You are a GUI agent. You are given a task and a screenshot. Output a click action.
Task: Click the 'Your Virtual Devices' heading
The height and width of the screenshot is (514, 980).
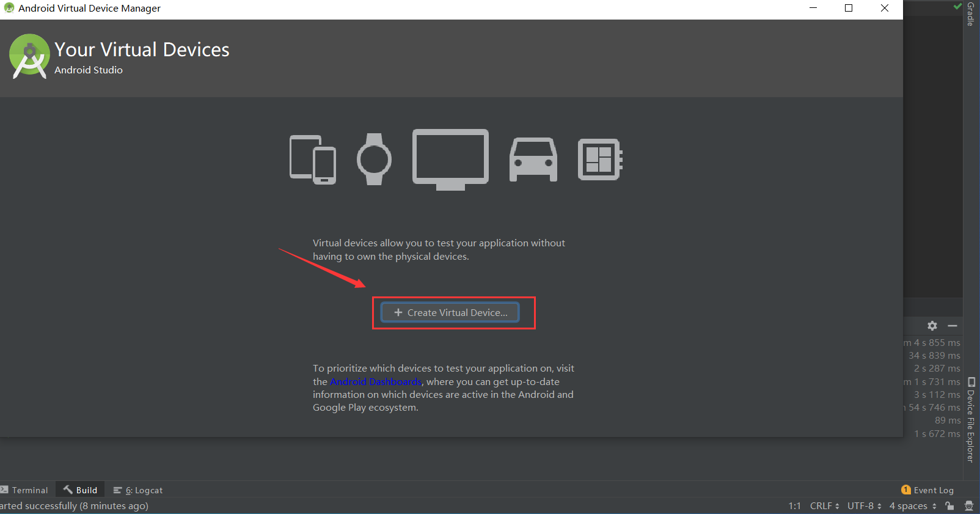coord(142,50)
